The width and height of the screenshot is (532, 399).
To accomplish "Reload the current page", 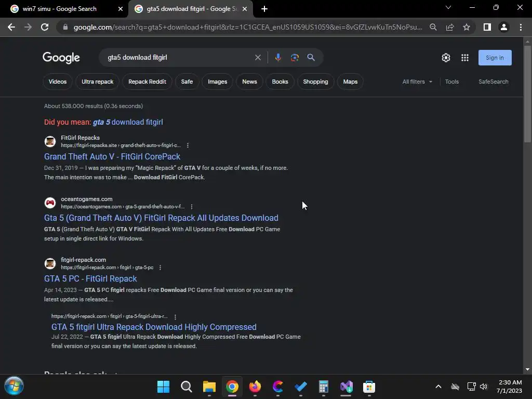I will [45, 27].
